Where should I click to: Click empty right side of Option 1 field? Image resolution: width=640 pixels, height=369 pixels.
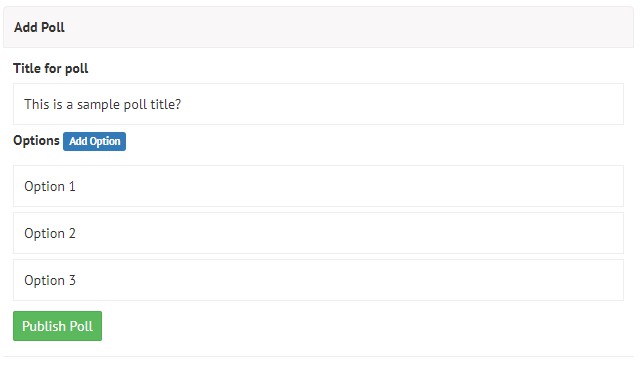click(x=449, y=186)
